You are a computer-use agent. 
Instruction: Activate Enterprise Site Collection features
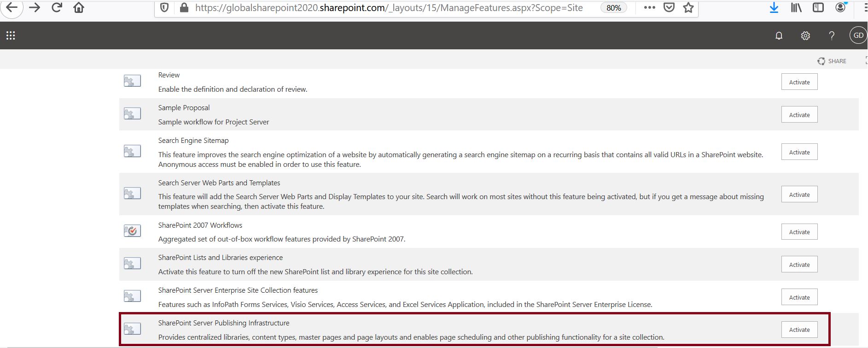pos(799,297)
